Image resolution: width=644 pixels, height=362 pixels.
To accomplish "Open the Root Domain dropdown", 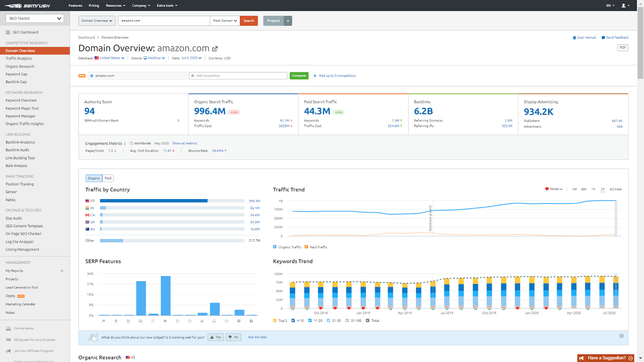I will 225,21.
